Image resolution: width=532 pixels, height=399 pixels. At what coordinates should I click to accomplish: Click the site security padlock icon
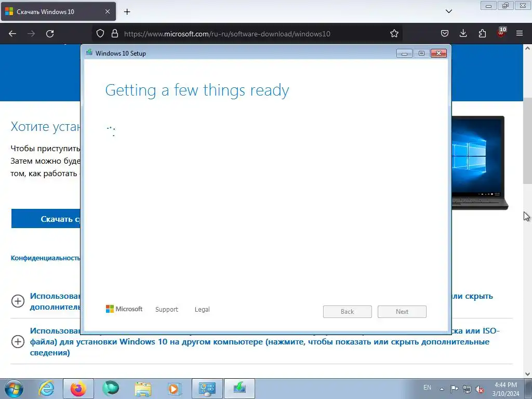(115, 33)
